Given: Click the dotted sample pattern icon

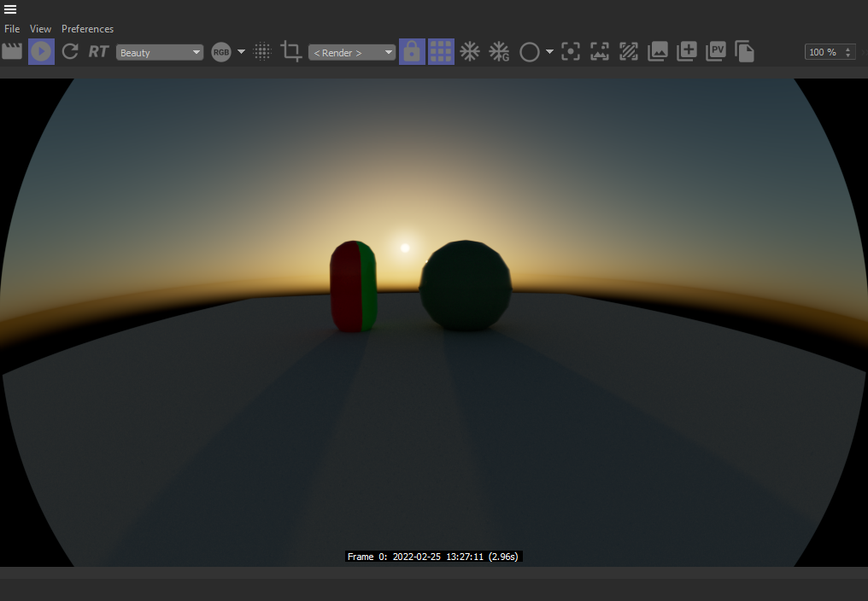Looking at the screenshot, I should click(x=263, y=52).
